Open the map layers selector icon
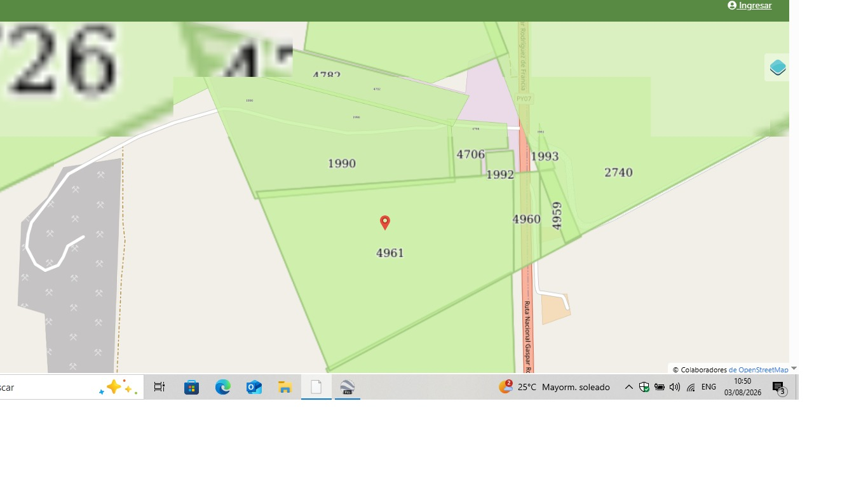 [778, 67]
